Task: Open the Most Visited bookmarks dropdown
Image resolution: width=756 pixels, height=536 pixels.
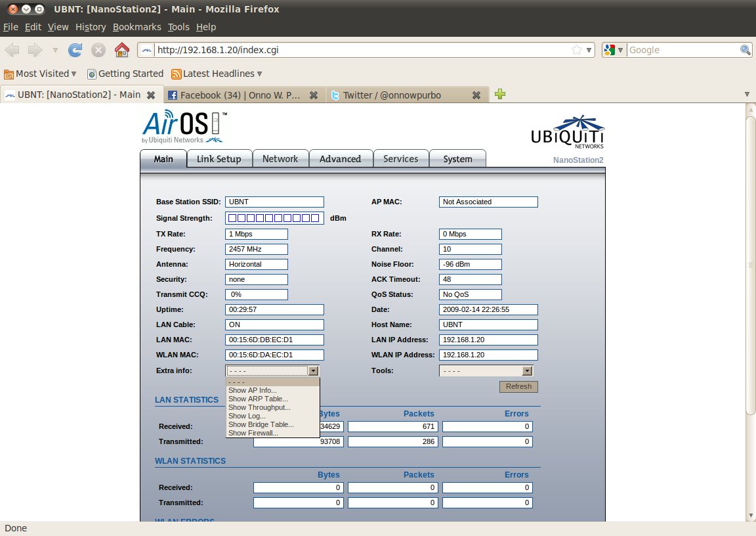Action: pos(40,74)
